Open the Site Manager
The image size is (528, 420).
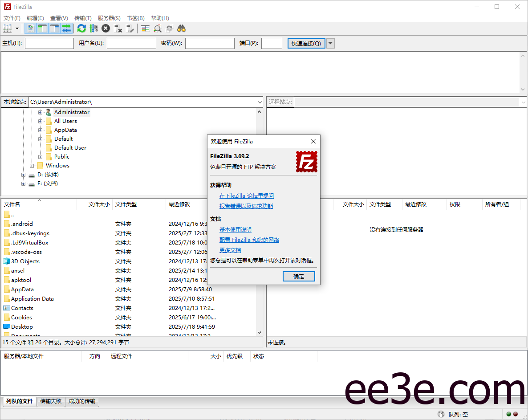tap(8, 28)
